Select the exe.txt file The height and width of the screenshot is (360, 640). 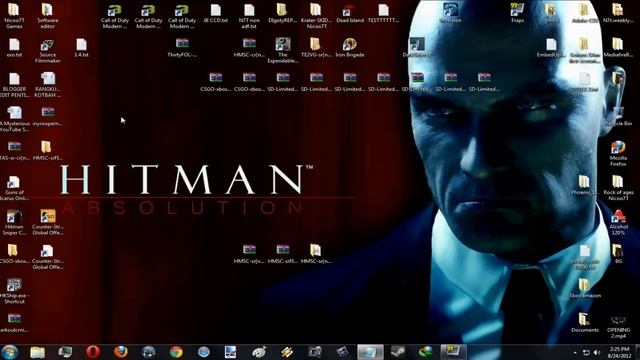coord(14,48)
